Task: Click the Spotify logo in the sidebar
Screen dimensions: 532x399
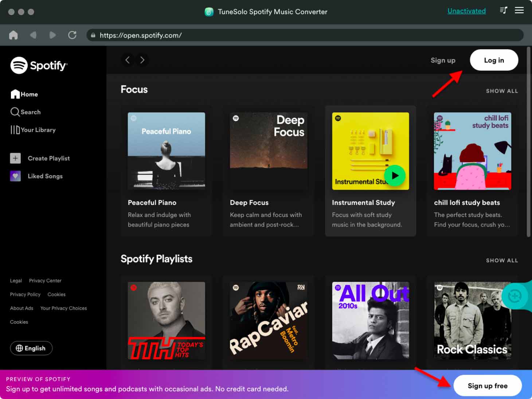Action: click(39, 65)
